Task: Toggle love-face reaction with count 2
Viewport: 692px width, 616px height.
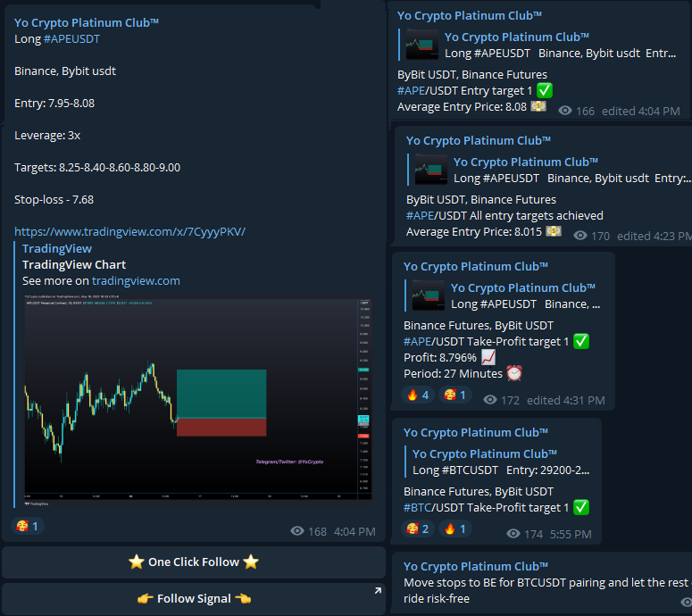Action: 418,529
